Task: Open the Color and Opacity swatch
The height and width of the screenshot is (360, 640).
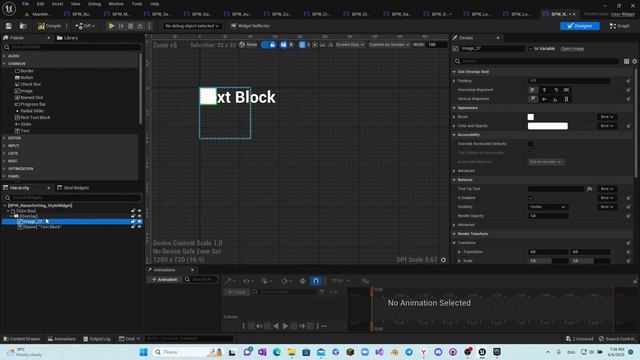Action: pos(547,126)
